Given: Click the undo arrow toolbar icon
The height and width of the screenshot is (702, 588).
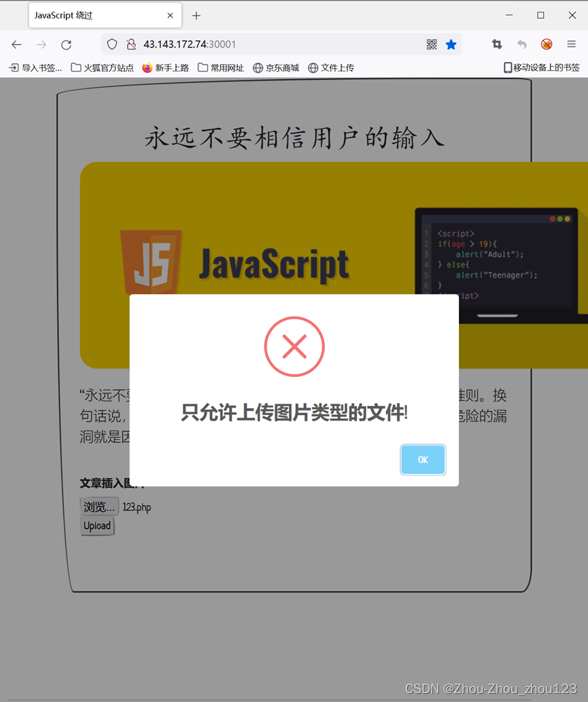Looking at the screenshot, I should pos(522,44).
